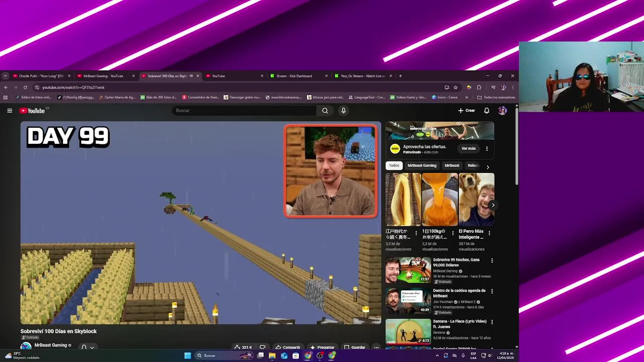
Task: Open the Sobreviví 99 Noches video thumbnail
Action: tap(408, 270)
